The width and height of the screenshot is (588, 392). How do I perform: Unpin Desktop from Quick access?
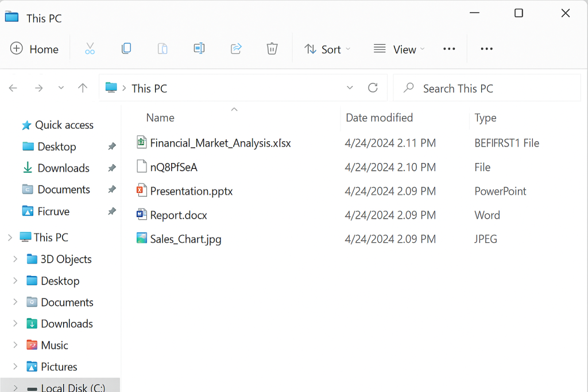click(x=112, y=147)
